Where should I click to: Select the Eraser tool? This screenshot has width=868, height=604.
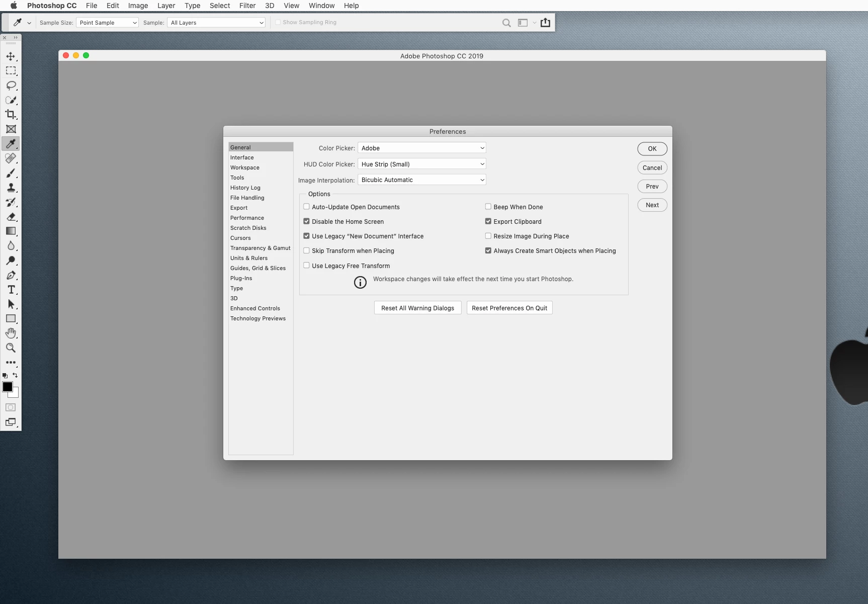click(11, 217)
